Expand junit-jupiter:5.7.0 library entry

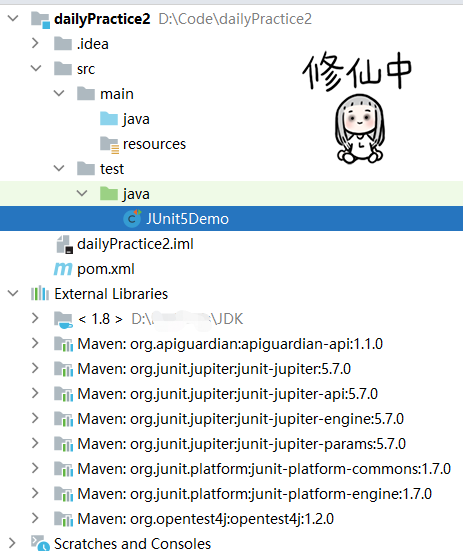click(35, 368)
